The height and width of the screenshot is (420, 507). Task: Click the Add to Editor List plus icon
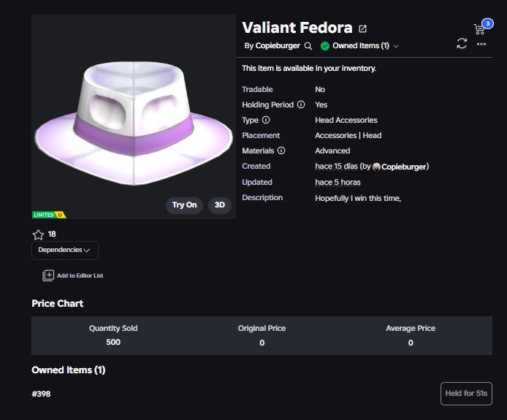click(x=48, y=275)
